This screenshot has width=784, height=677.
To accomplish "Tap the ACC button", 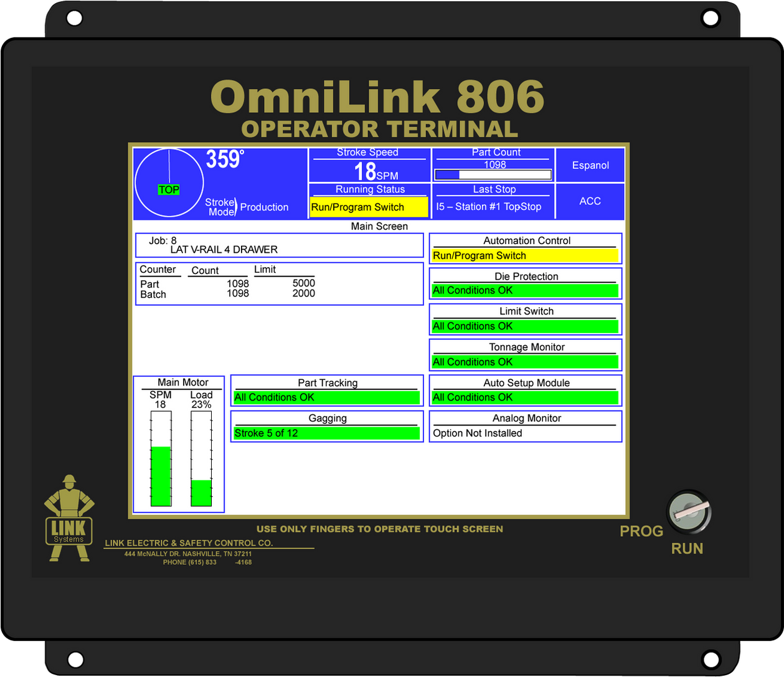I will click(590, 201).
